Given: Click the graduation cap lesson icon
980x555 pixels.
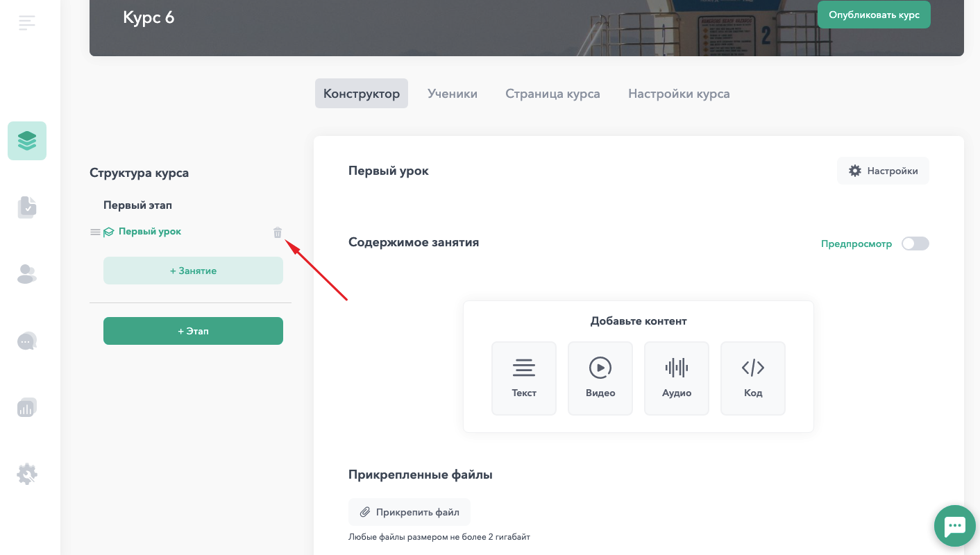Looking at the screenshot, I should (x=108, y=232).
